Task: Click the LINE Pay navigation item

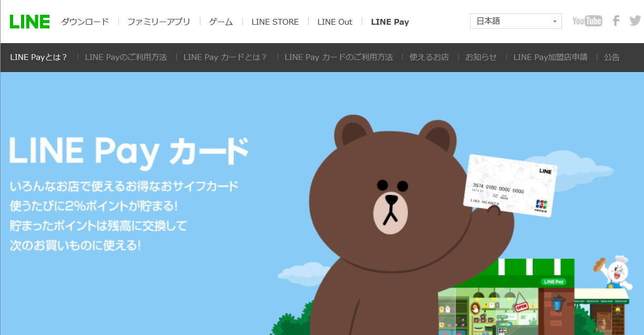Action: coord(390,22)
